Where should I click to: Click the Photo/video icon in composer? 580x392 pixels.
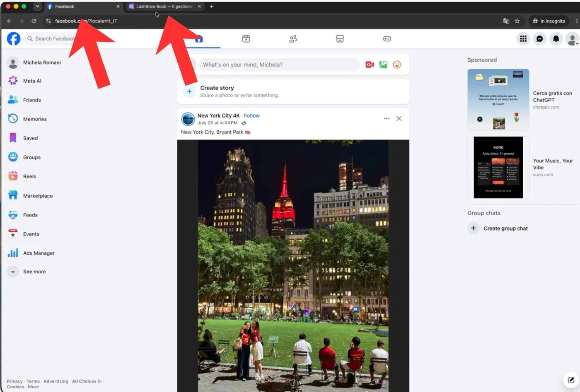click(x=383, y=65)
